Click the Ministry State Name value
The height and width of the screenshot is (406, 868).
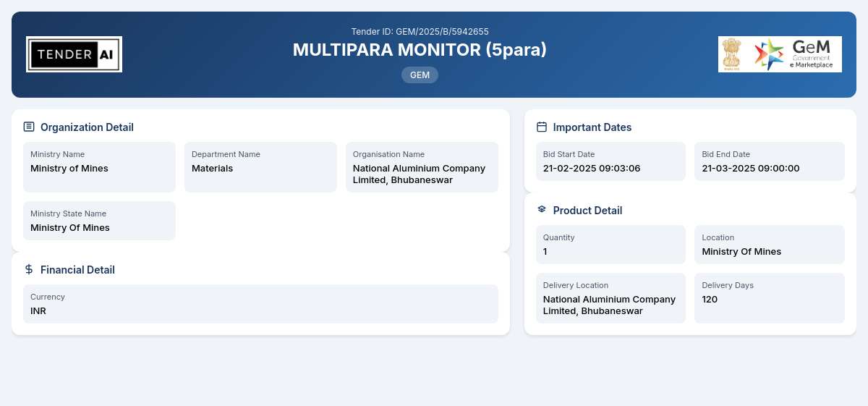(70, 228)
